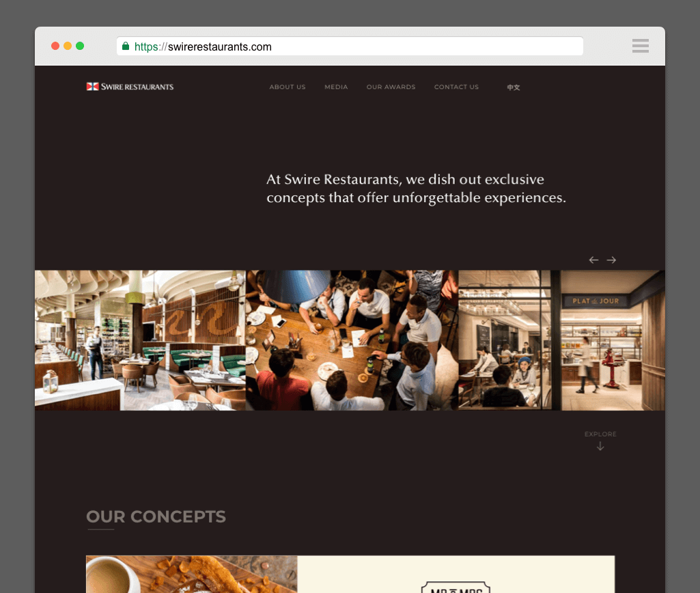The width and height of the screenshot is (700, 593).
Task: Click the red close window dot
Action: pos(55,46)
